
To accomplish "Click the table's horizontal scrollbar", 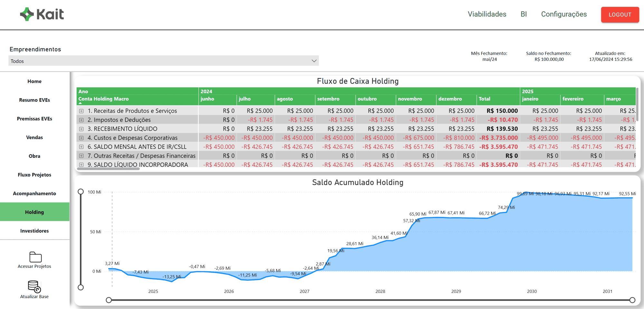I will pyautogui.click(x=108, y=169).
